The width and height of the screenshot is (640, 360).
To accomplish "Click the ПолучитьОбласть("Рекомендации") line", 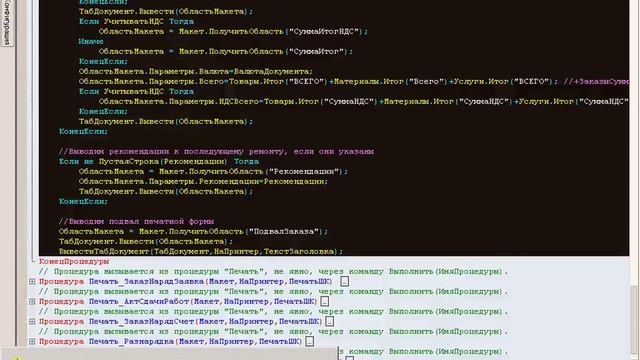I will pos(213,171).
